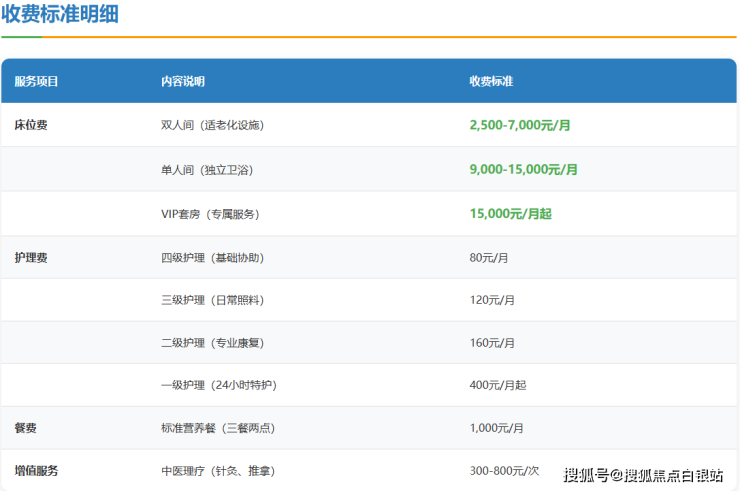The width and height of the screenshot is (740, 491).
Task: Select the 一级护理（24小时特护） row text
Action: coord(217,385)
